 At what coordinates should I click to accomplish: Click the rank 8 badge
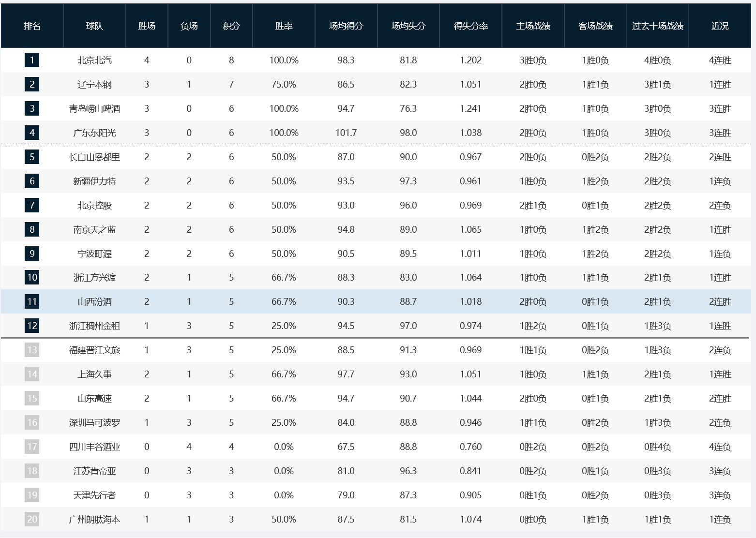[x=32, y=229]
